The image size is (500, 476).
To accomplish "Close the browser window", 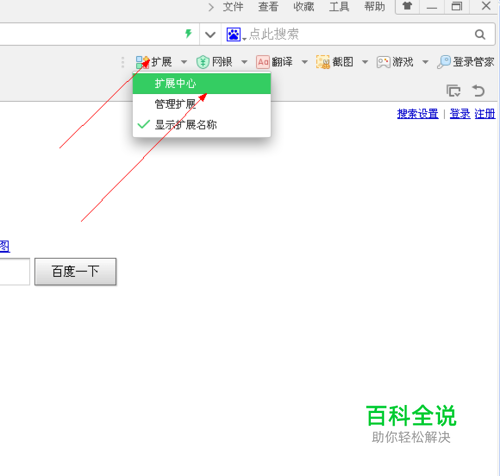I will coord(485,6).
